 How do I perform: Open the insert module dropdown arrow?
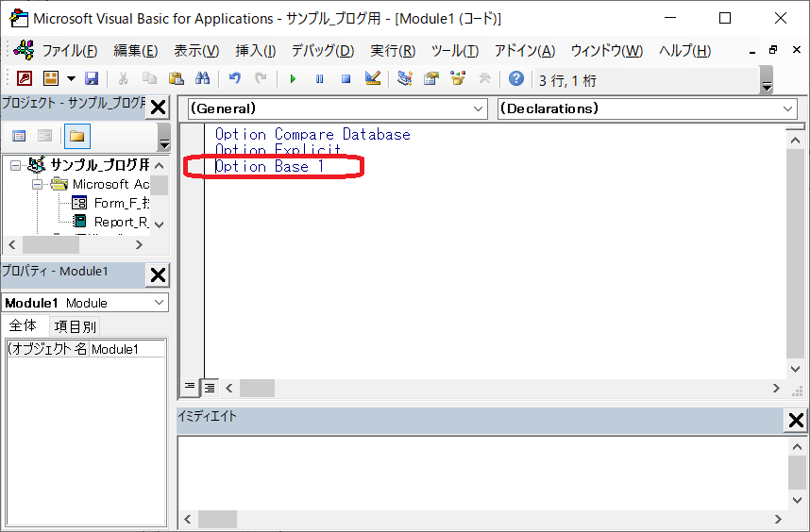click(x=72, y=79)
